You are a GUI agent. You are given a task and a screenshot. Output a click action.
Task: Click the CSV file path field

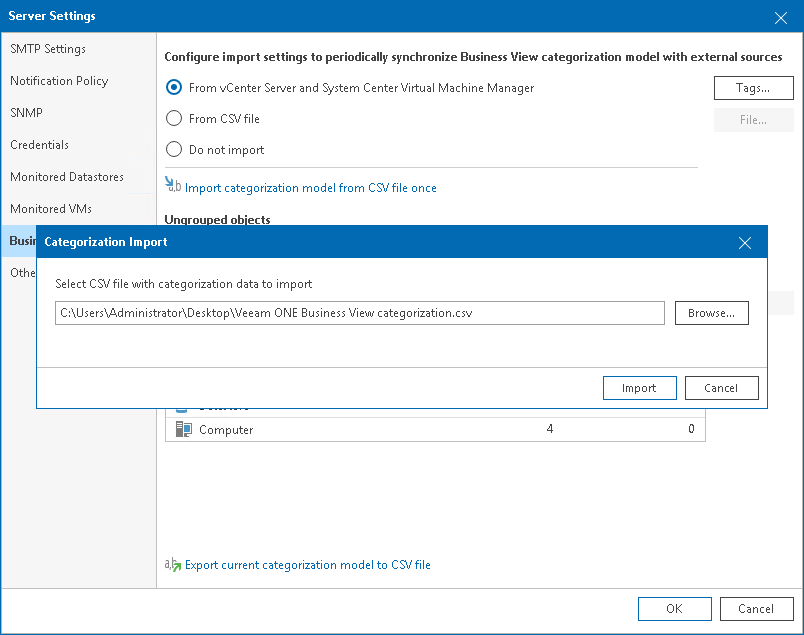point(360,313)
